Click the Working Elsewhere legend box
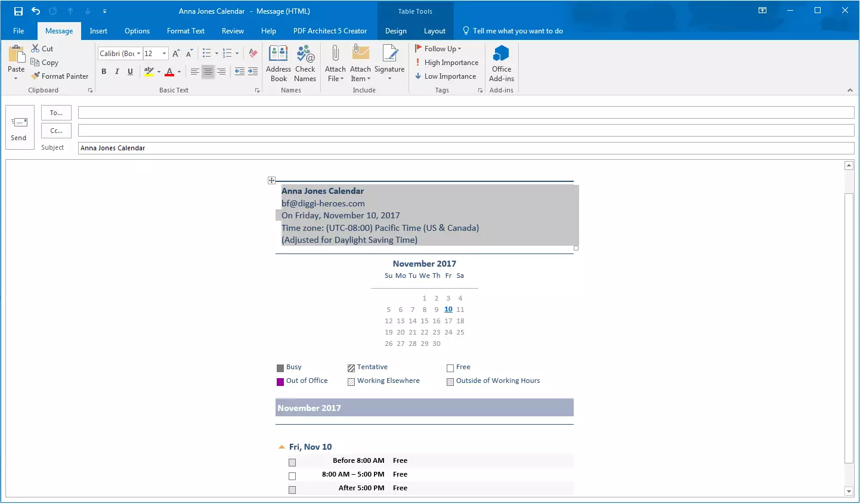The height and width of the screenshot is (504, 860). (x=351, y=382)
